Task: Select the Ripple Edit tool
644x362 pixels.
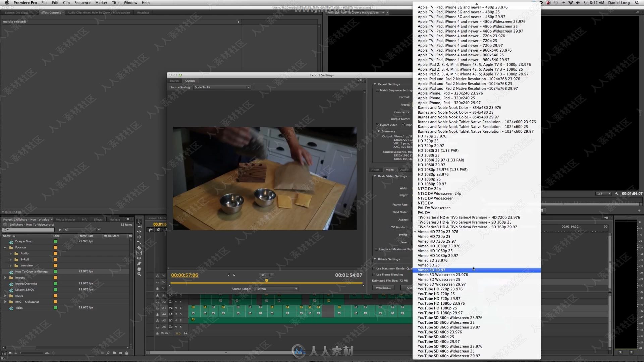Action: point(139,232)
